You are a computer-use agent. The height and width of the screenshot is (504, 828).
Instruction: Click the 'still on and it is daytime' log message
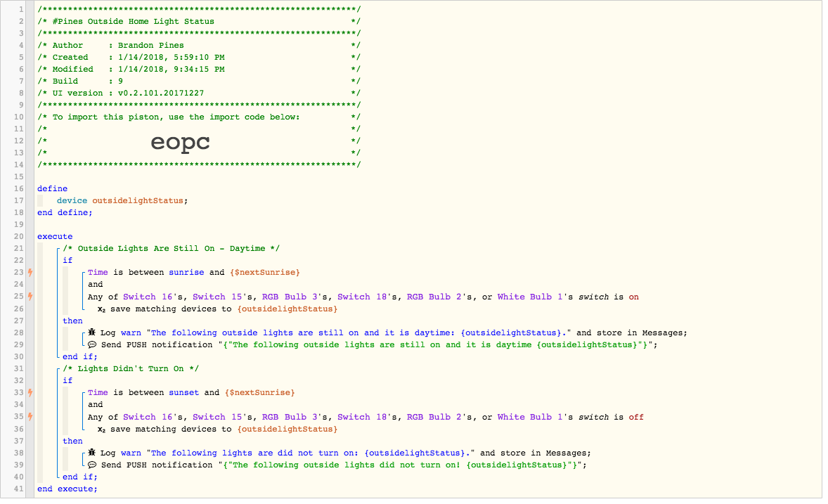coord(359,332)
